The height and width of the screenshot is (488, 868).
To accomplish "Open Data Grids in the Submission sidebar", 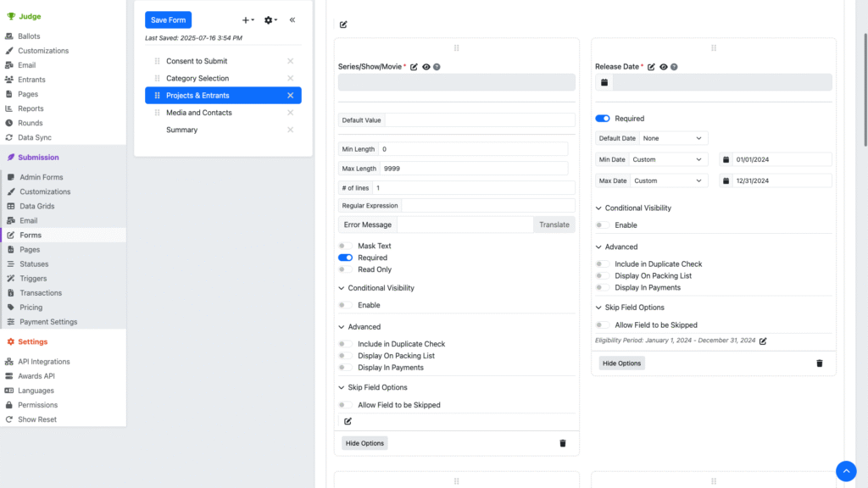I will pos(36,206).
